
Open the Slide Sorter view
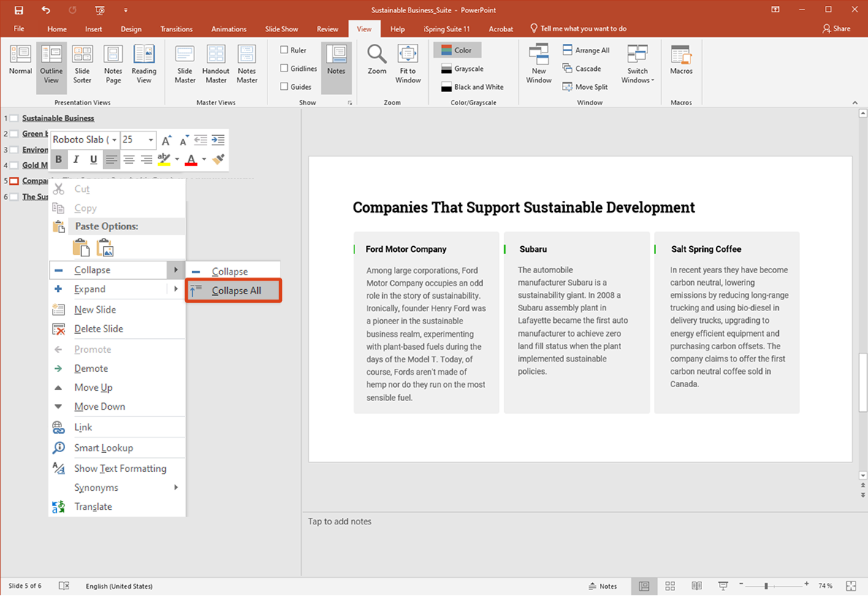pyautogui.click(x=82, y=64)
